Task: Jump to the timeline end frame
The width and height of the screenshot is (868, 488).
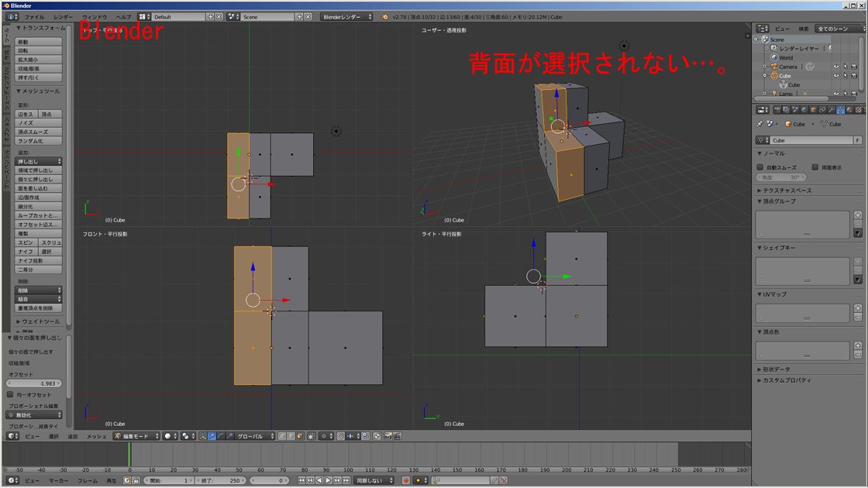Action: coord(346,480)
